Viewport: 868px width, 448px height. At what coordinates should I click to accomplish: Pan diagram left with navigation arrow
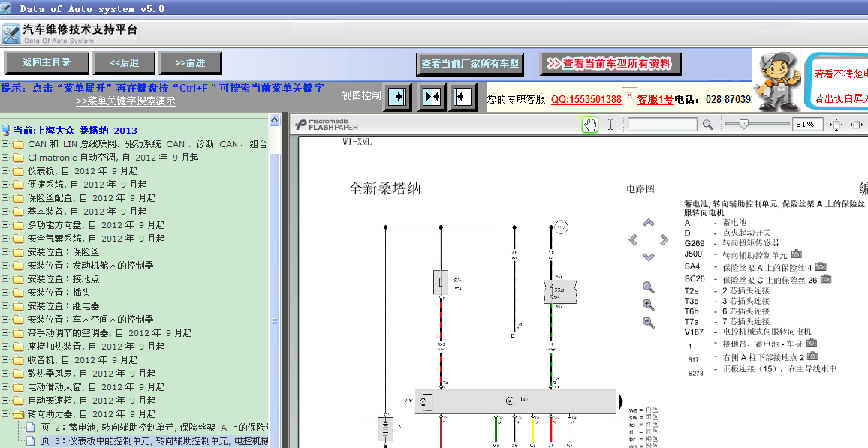(633, 239)
